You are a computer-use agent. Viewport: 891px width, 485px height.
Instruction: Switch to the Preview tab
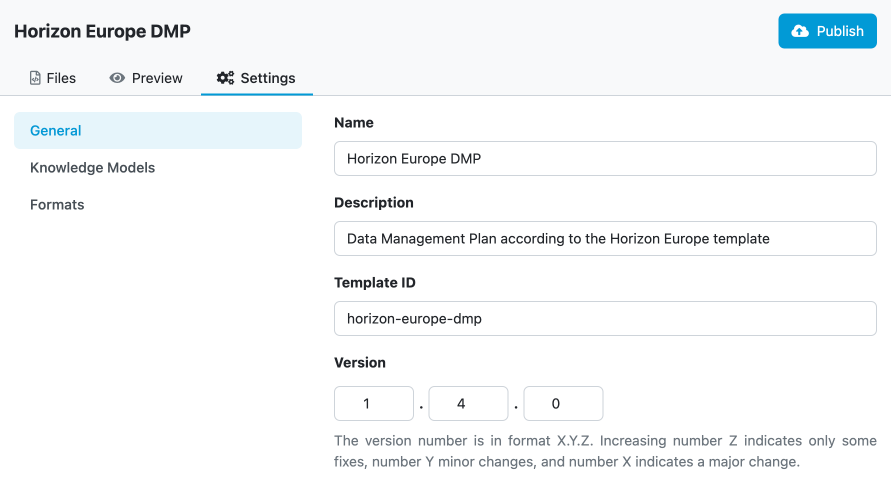(146, 78)
